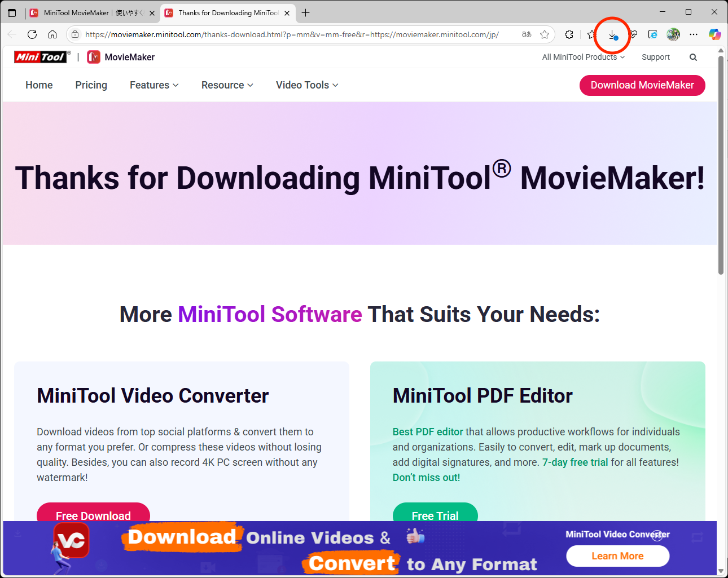Open the Support link
This screenshot has height=578, width=728.
pos(656,57)
